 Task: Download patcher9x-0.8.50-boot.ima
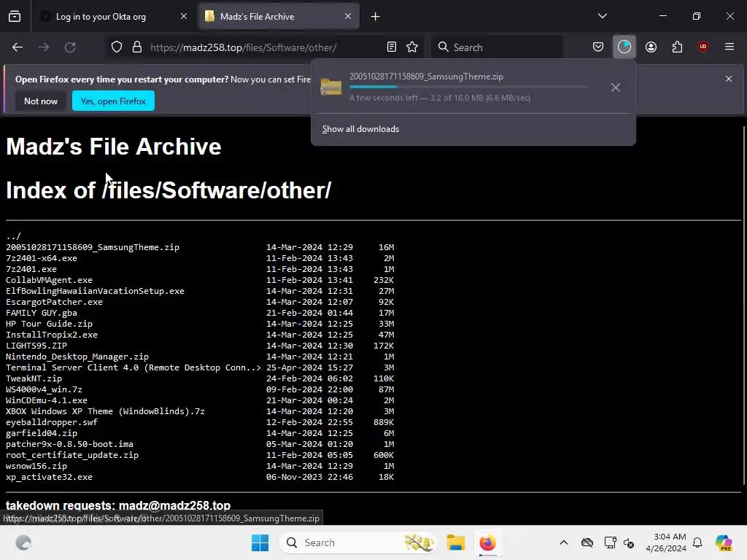pos(69,444)
